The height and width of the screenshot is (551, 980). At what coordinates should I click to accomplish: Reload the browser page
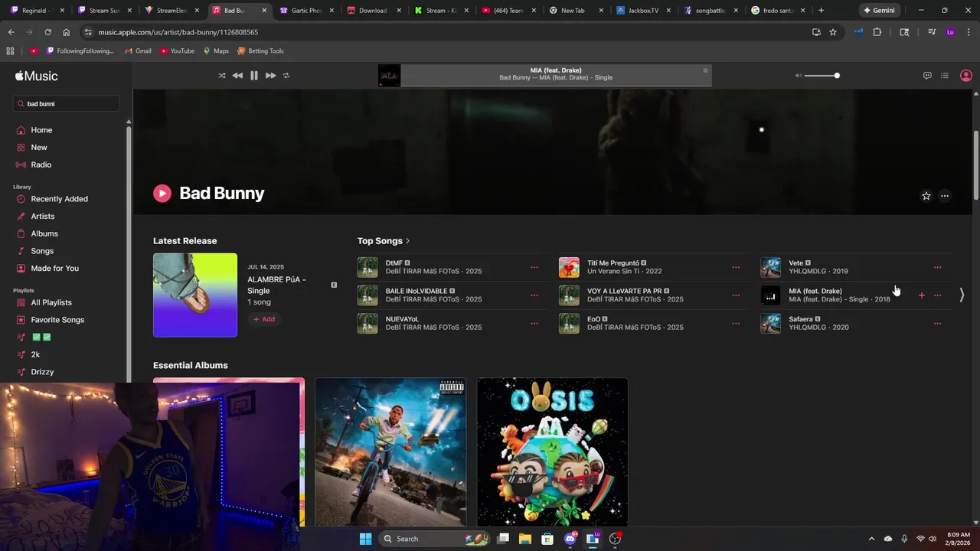pos(47,32)
